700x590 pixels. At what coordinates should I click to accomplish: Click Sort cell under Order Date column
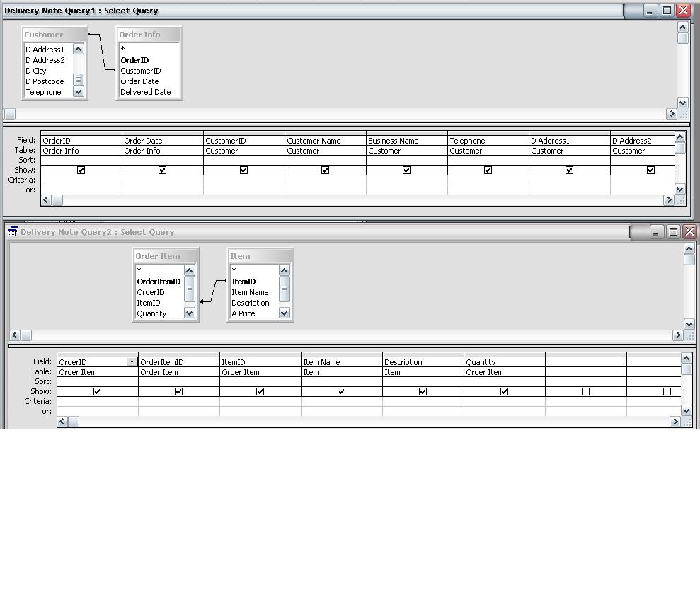pyautogui.click(x=163, y=160)
